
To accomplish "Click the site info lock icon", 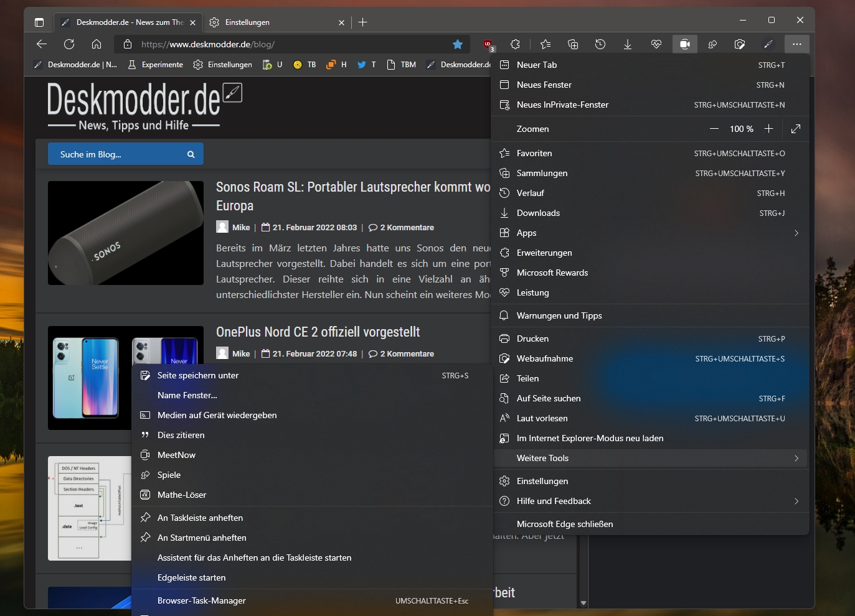I will click(128, 44).
